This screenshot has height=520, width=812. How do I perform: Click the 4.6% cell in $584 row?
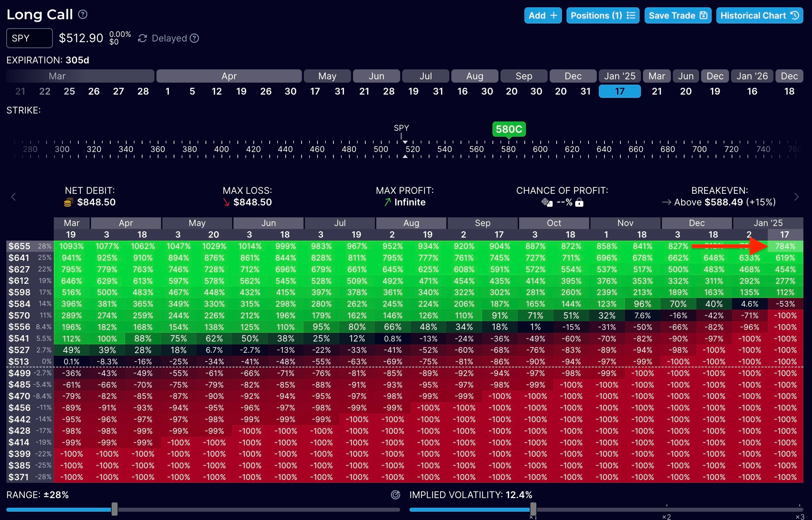pyautogui.click(x=750, y=304)
